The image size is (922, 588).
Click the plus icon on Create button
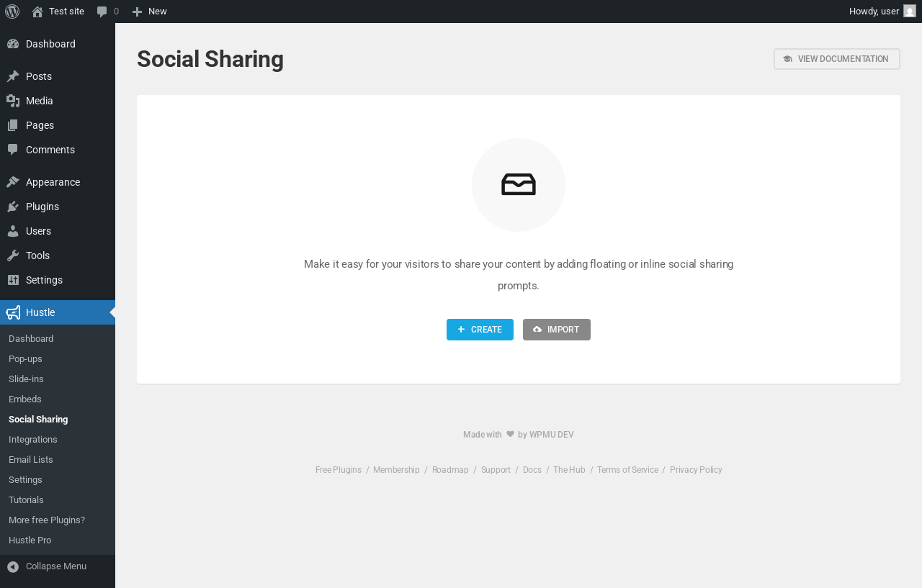click(461, 330)
